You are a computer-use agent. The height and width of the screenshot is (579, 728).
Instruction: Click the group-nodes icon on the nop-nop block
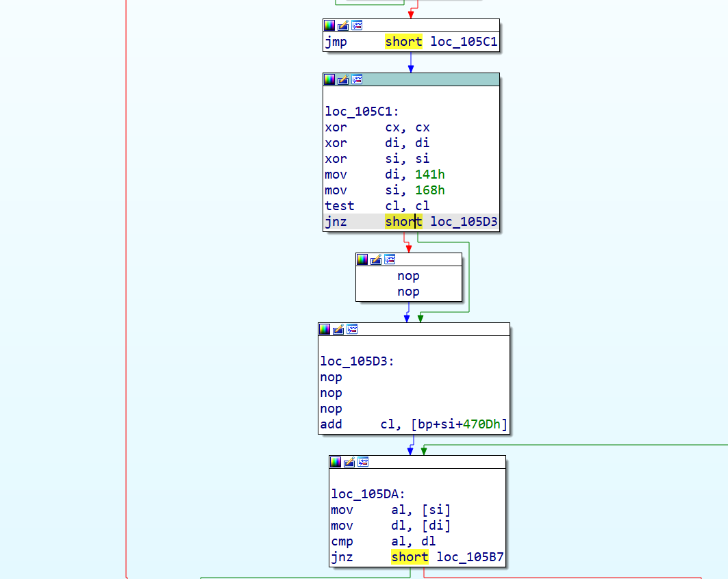click(x=390, y=259)
